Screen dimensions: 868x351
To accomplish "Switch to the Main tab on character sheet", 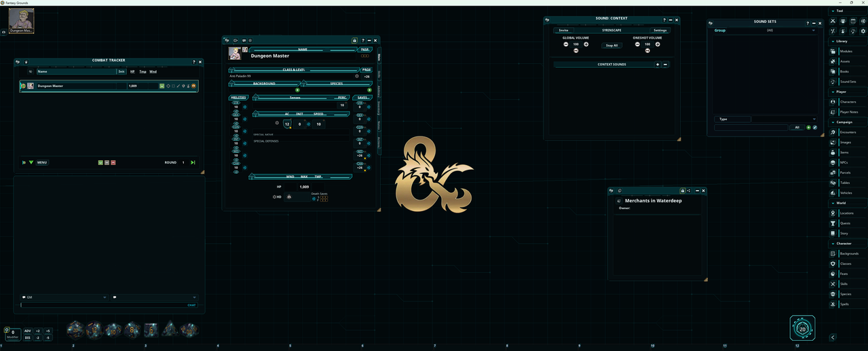I will pyautogui.click(x=379, y=58).
